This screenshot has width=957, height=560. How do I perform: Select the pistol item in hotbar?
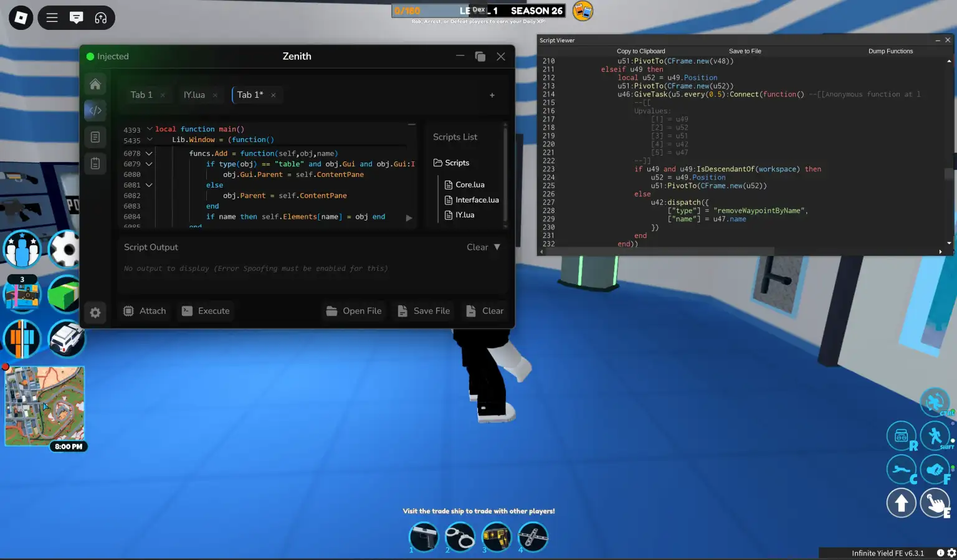[x=424, y=537]
